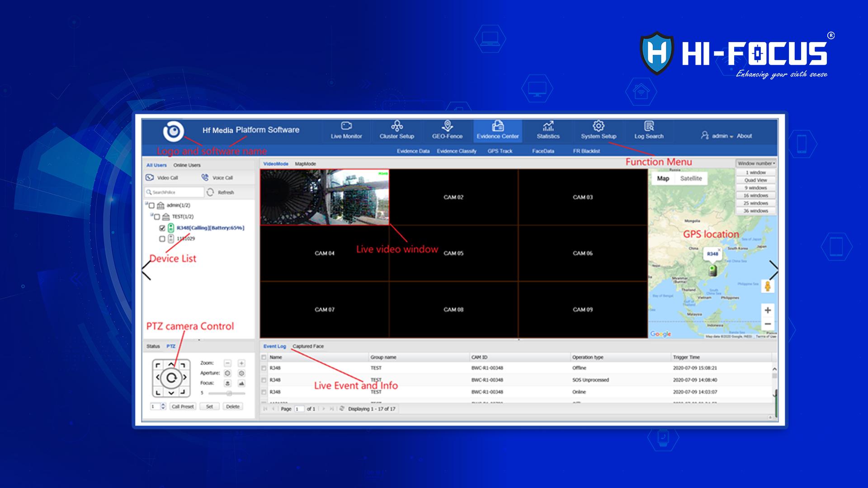
Task: Open the Statistics chart icon
Action: pyautogui.click(x=548, y=126)
